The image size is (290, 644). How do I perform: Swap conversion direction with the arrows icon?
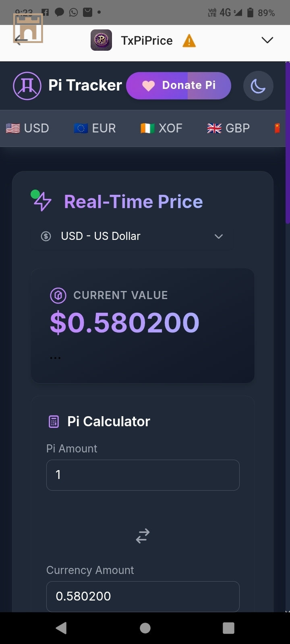point(143,536)
